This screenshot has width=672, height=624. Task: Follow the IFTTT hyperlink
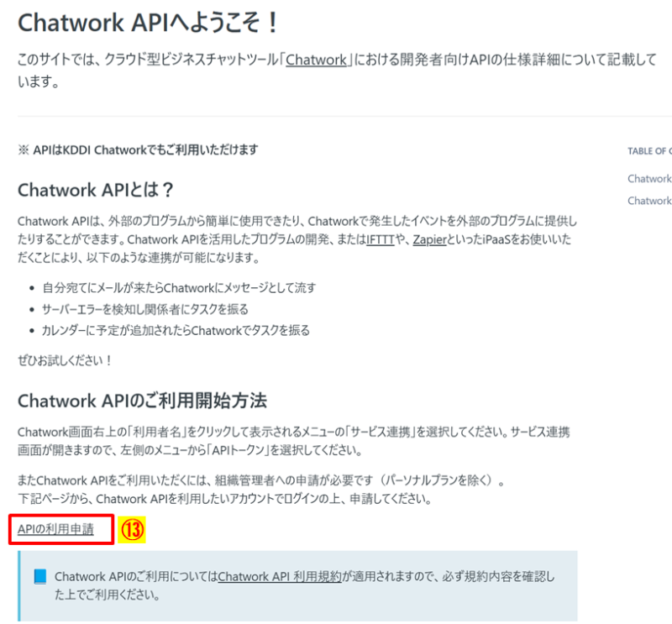pyautogui.click(x=381, y=239)
